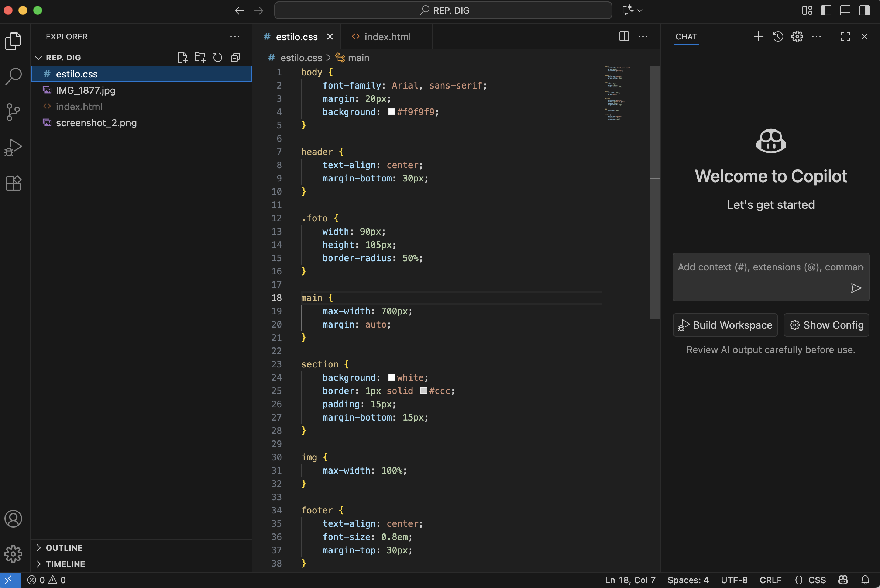This screenshot has width=880, height=588.
Task: Toggle the bottom panel visibility
Action: point(845,10)
